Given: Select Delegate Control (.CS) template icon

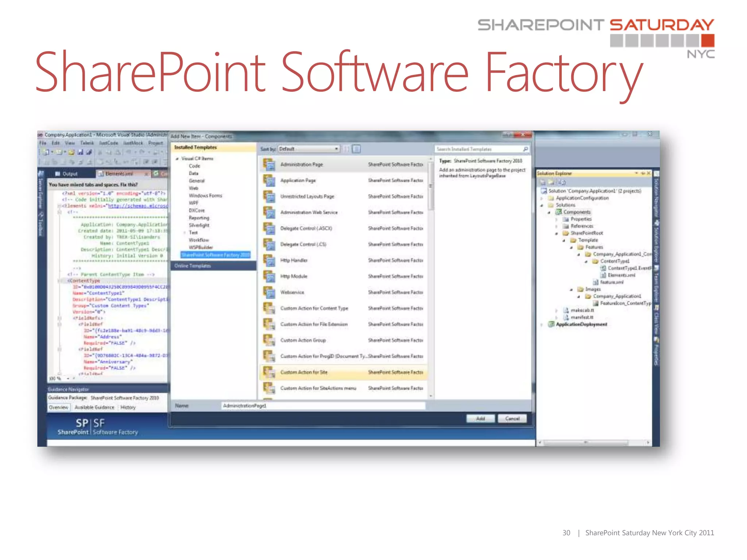Looking at the screenshot, I should (269, 245).
